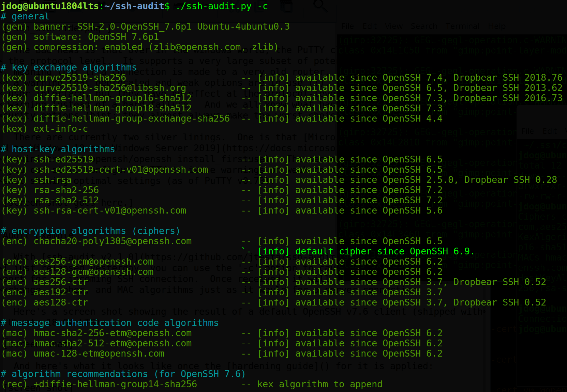Click the 'rsa-sha2-256' key entry

coord(66,190)
